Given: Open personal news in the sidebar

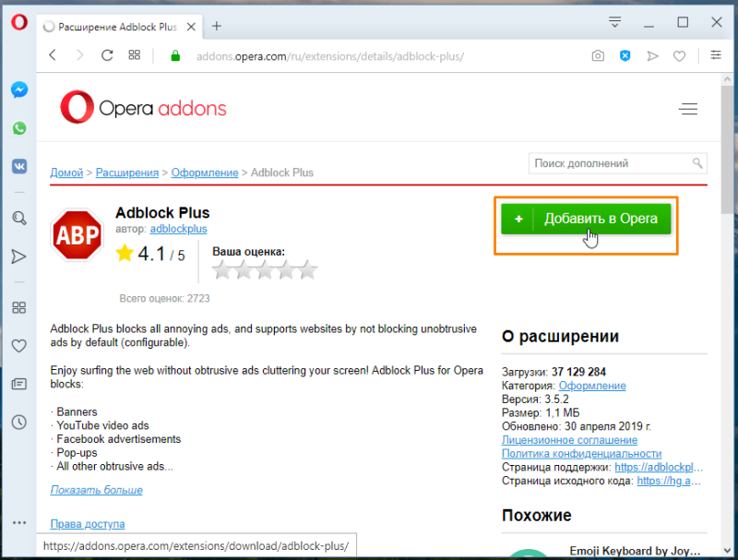Looking at the screenshot, I should 18,384.
